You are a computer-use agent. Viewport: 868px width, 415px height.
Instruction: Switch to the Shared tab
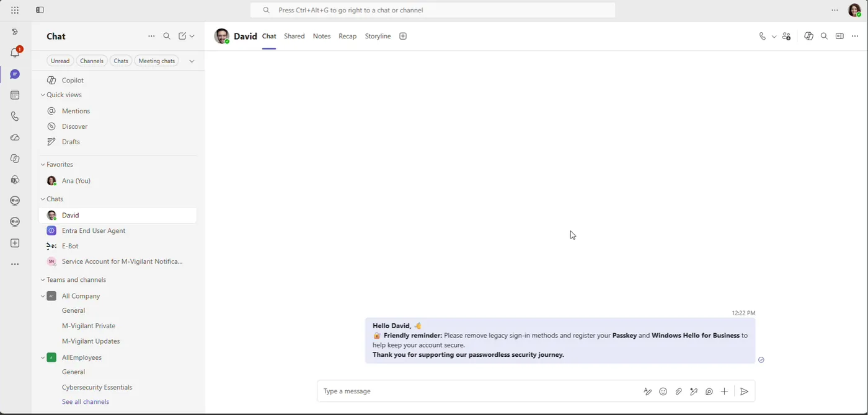coord(294,37)
